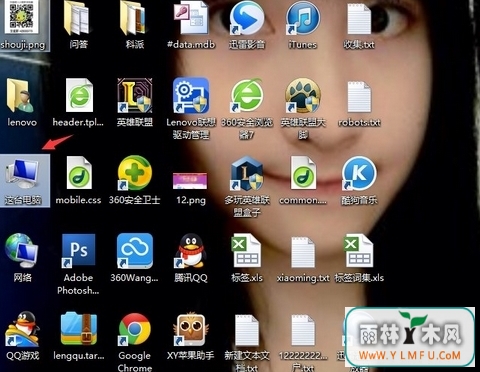This screenshot has width=480, height=372.
Task: Select the 新建文本文档.txt file
Action: [247, 331]
